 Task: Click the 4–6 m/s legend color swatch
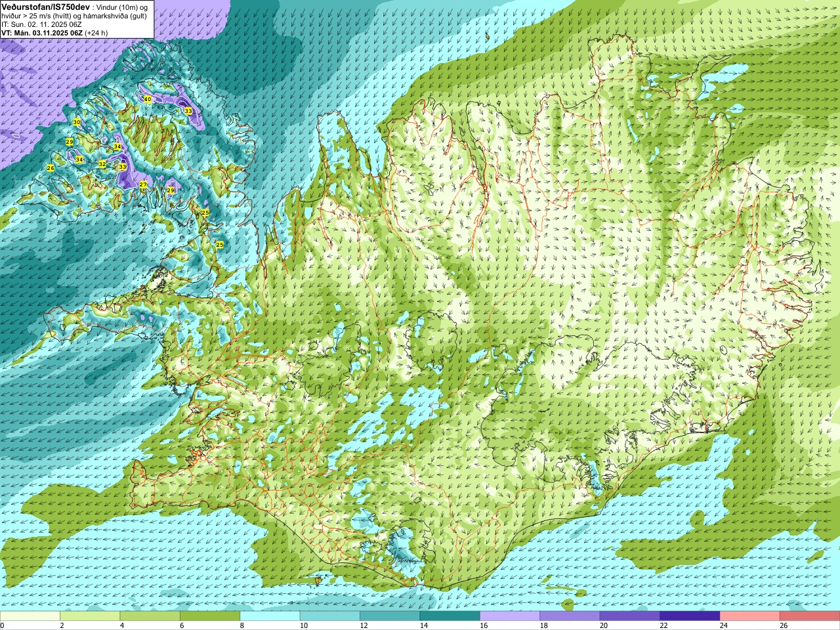(150, 616)
